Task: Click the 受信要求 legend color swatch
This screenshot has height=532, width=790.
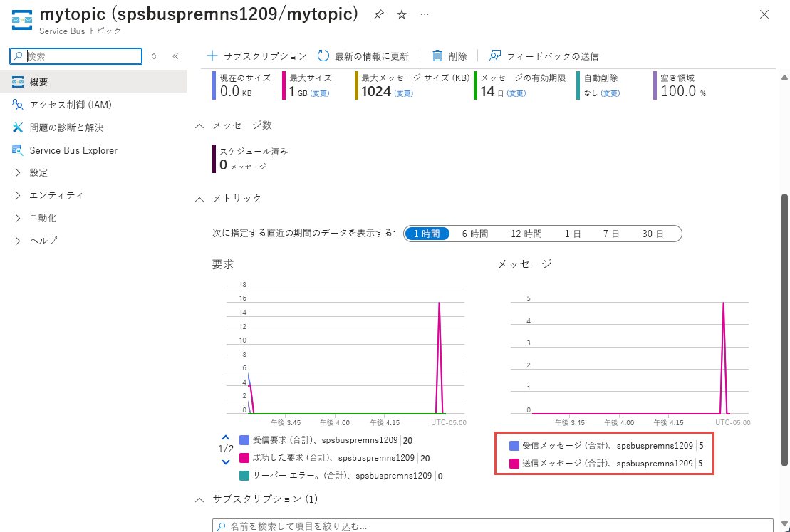Action: point(244,440)
